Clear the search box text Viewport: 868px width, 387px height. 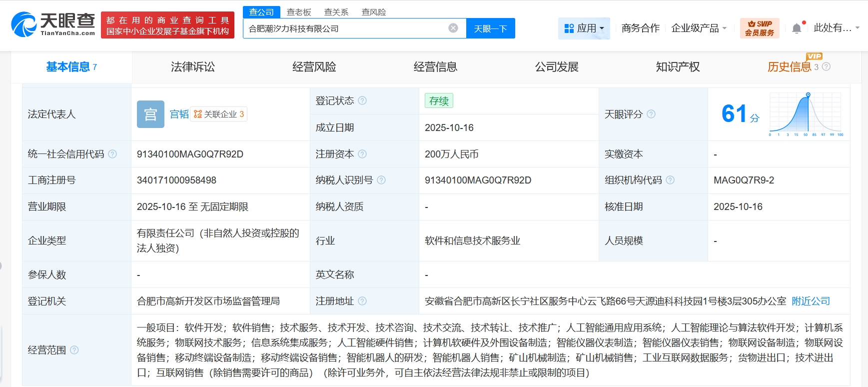[453, 28]
